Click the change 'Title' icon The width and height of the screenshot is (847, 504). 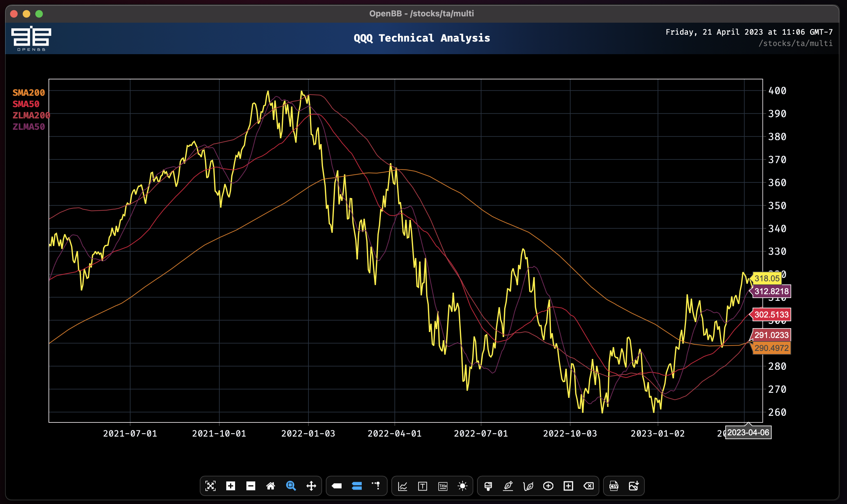pyautogui.click(x=443, y=486)
